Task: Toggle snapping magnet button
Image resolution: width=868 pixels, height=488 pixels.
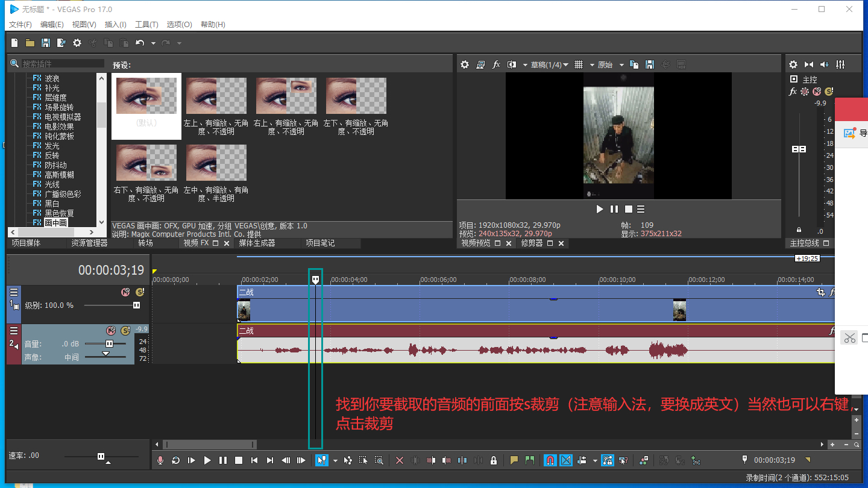Action: pos(550,460)
